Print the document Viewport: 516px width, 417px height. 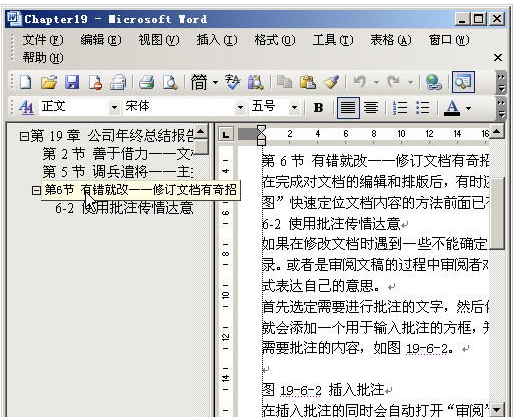(x=146, y=82)
